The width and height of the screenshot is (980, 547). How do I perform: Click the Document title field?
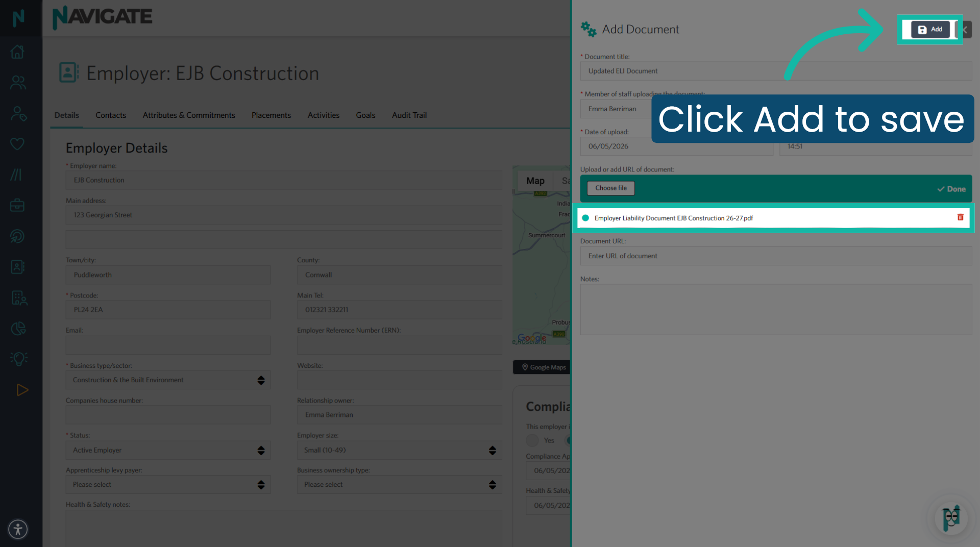click(776, 71)
